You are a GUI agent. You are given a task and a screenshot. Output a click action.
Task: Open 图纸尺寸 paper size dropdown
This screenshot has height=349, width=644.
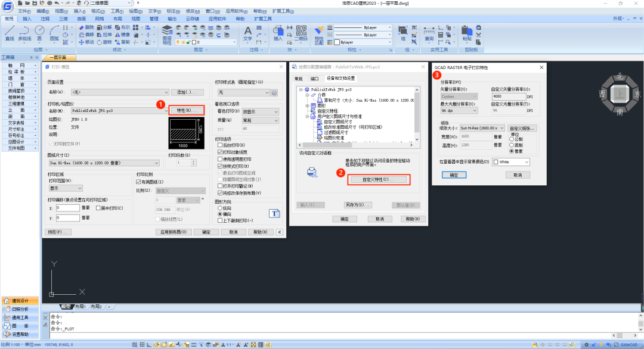coord(104,163)
